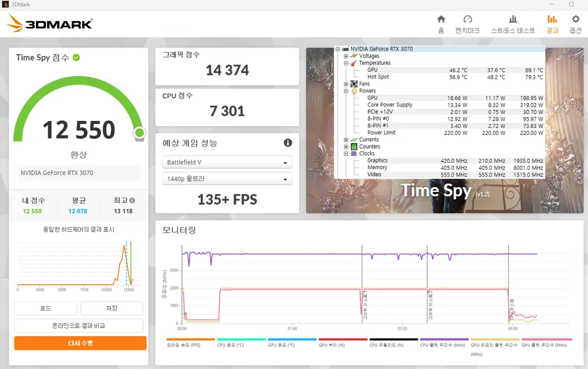Click the graphics score 14 374

(227, 70)
